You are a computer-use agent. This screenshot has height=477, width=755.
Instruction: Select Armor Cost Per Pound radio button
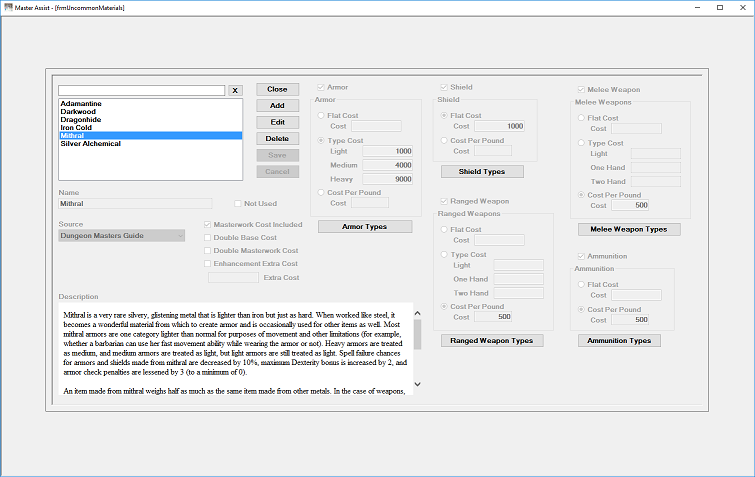pos(321,193)
